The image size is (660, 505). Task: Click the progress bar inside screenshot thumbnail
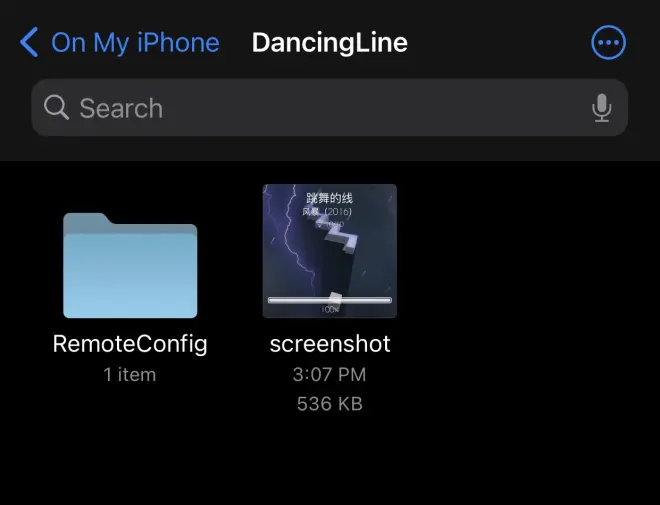[x=330, y=299]
